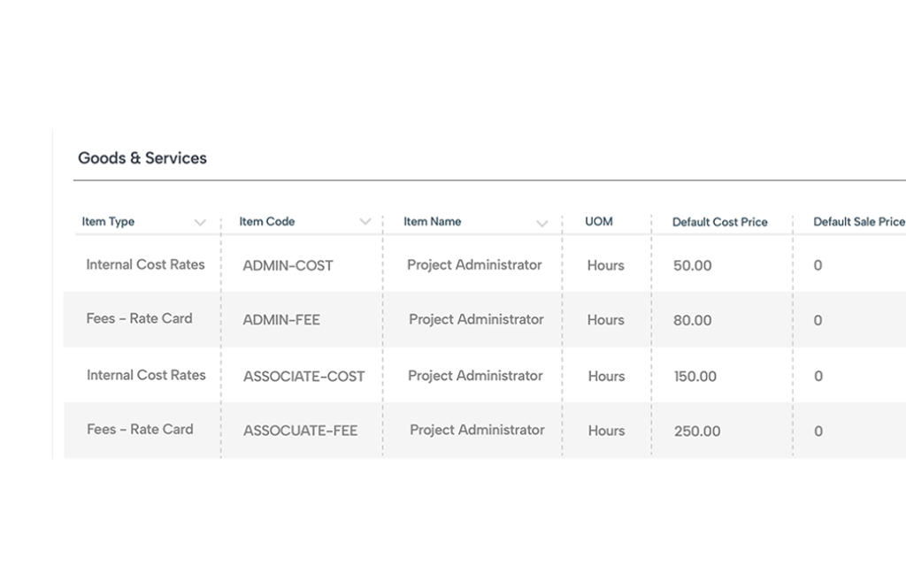Screen dimensions: 906x588
Task: Select the ASSOCIATE-COST item code cell
Action: [303, 376]
